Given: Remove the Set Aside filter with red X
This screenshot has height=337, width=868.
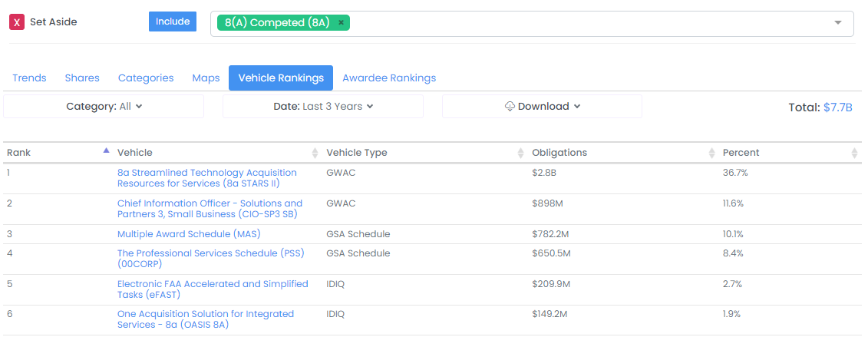Looking at the screenshot, I should [17, 22].
